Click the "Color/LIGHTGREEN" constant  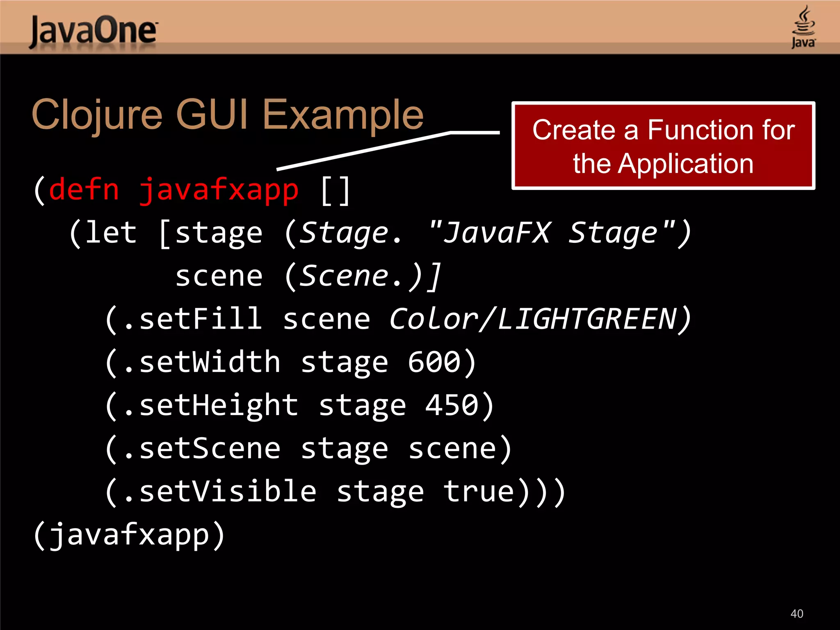click(533, 319)
